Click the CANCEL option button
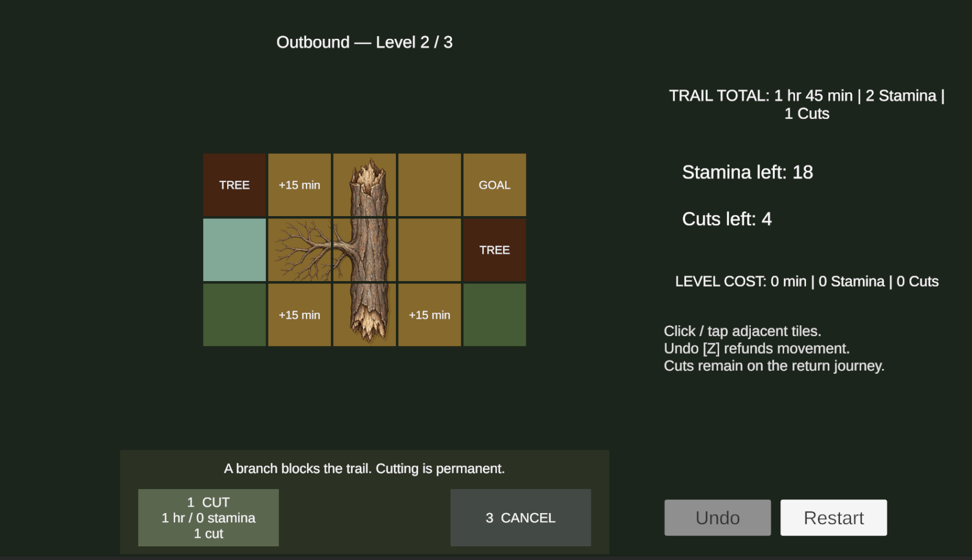Image resolution: width=972 pixels, height=560 pixels. coord(520,517)
